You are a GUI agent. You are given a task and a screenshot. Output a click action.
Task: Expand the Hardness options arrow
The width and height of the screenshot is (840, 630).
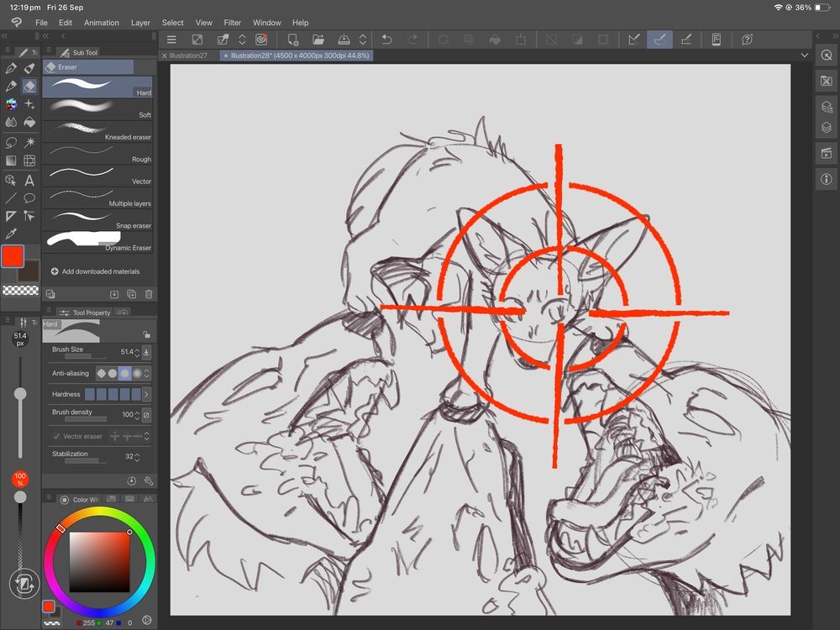click(146, 394)
